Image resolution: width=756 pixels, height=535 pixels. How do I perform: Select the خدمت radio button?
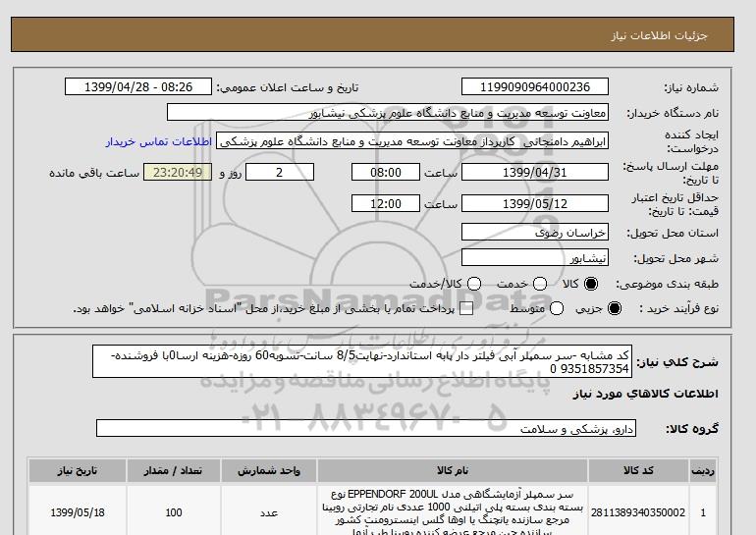click(540, 284)
